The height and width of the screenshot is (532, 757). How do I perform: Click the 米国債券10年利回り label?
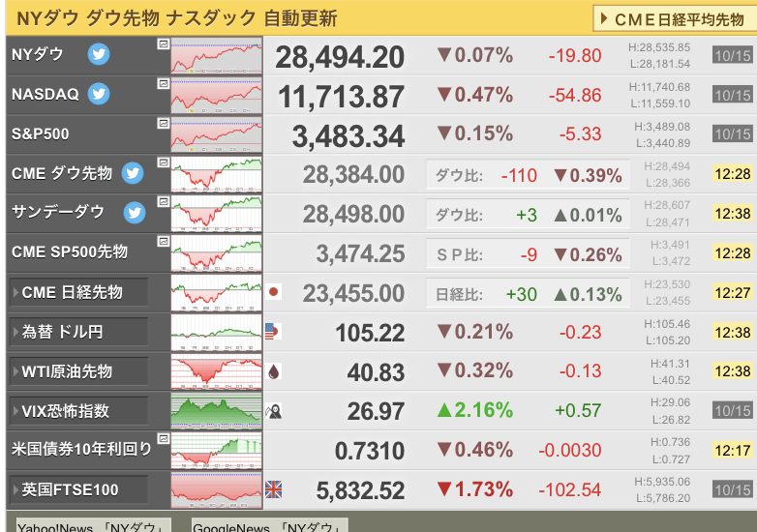point(81,449)
